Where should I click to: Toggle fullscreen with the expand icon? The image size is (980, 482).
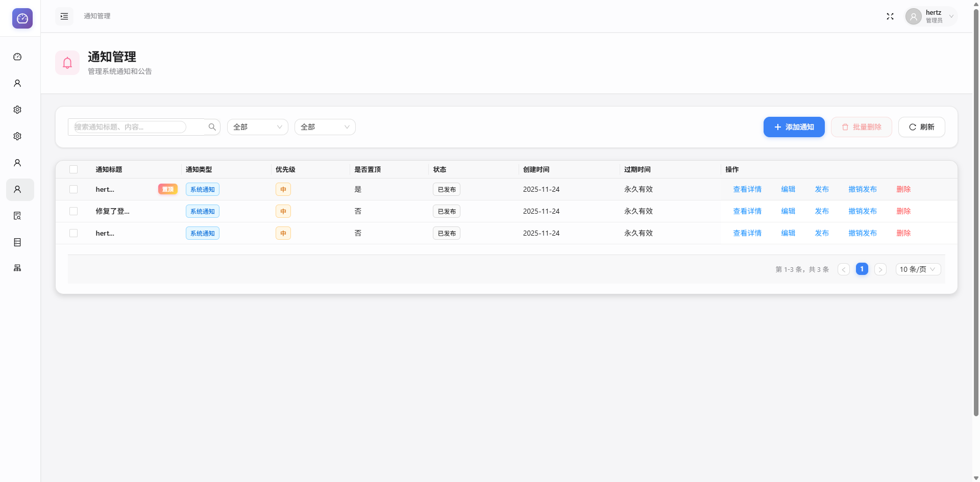(x=890, y=16)
